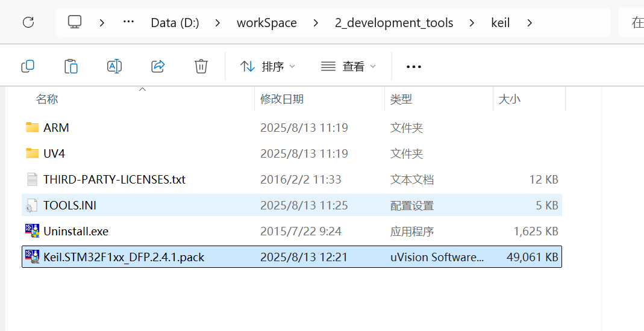Screen dimensions: 644x331
Task: Sort by 修改日期 column header
Action: (282, 99)
